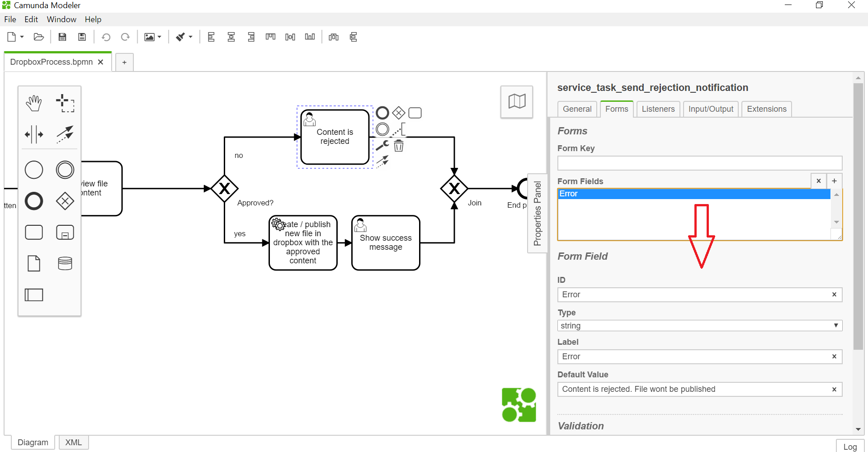Screen dimensions: 868x452
Task: Add a new diagram tab
Action: pos(124,62)
